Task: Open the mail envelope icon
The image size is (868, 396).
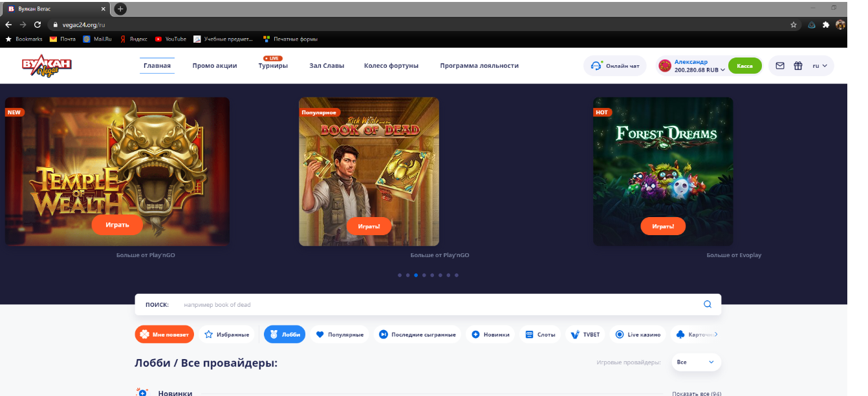Action: 780,66
